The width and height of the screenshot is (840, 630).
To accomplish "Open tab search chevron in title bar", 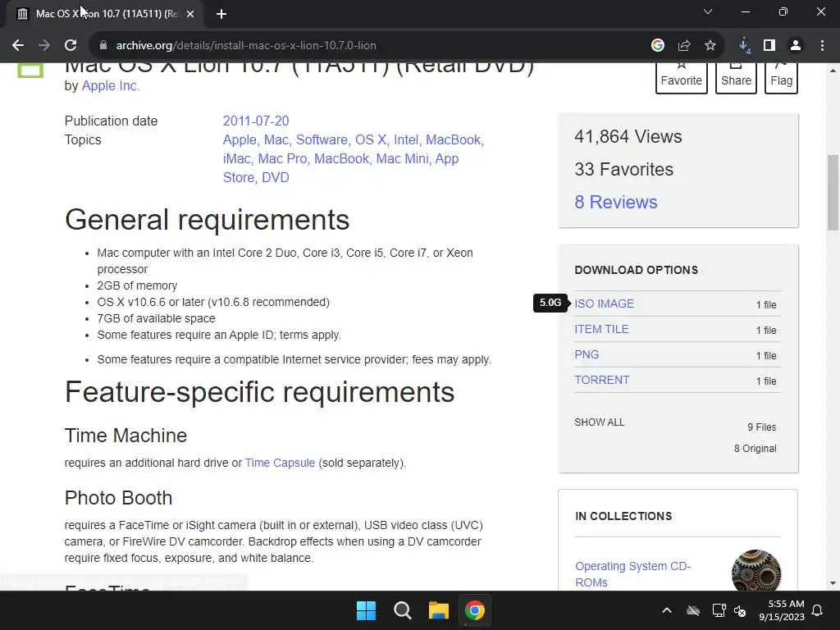I will click(708, 11).
